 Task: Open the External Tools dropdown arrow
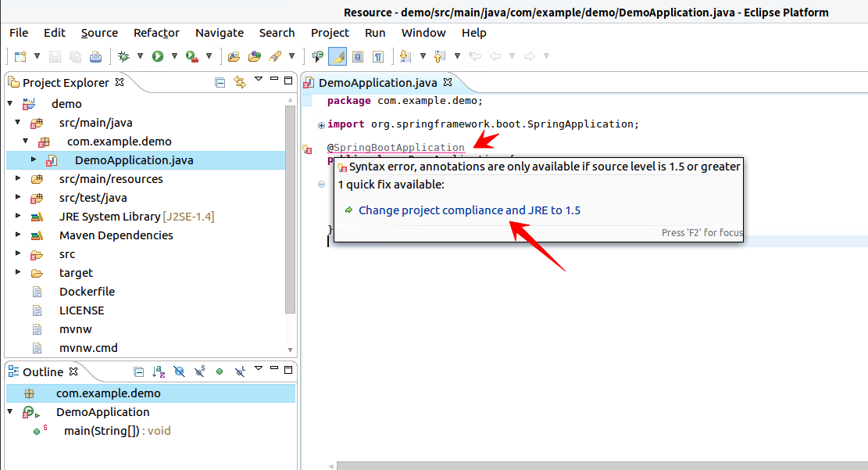(x=209, y=56)
